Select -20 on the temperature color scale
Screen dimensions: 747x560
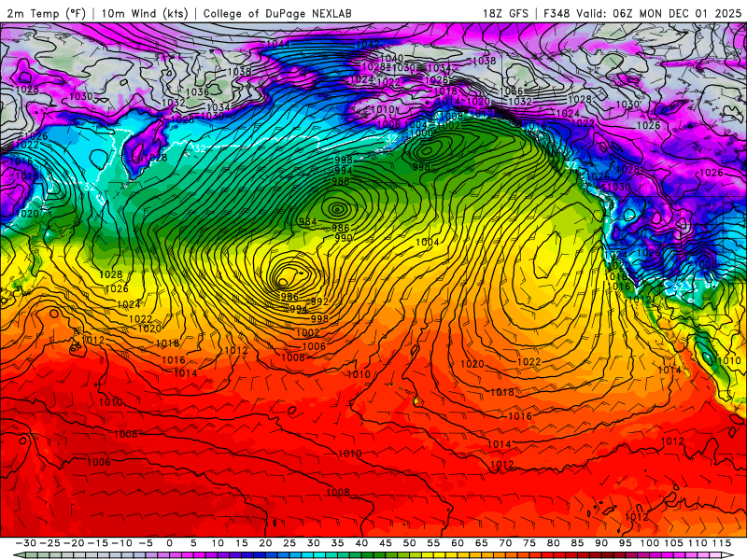click(74, 543)
